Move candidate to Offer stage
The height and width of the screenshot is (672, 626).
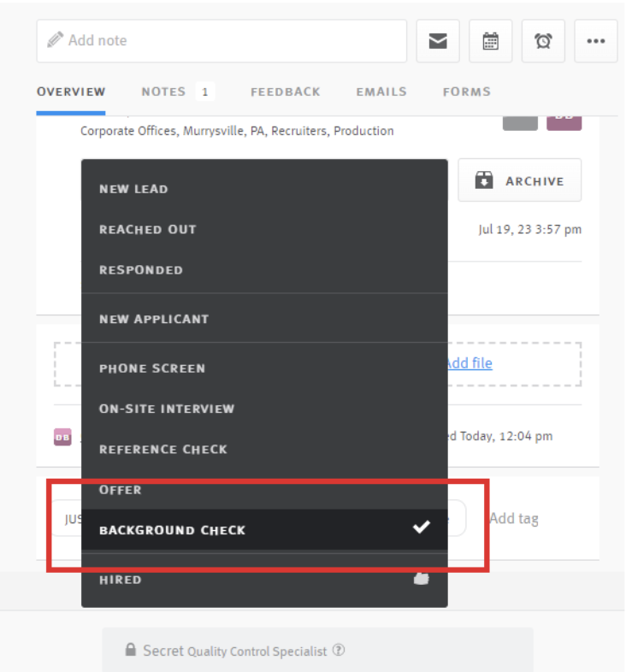coord(264,489)
